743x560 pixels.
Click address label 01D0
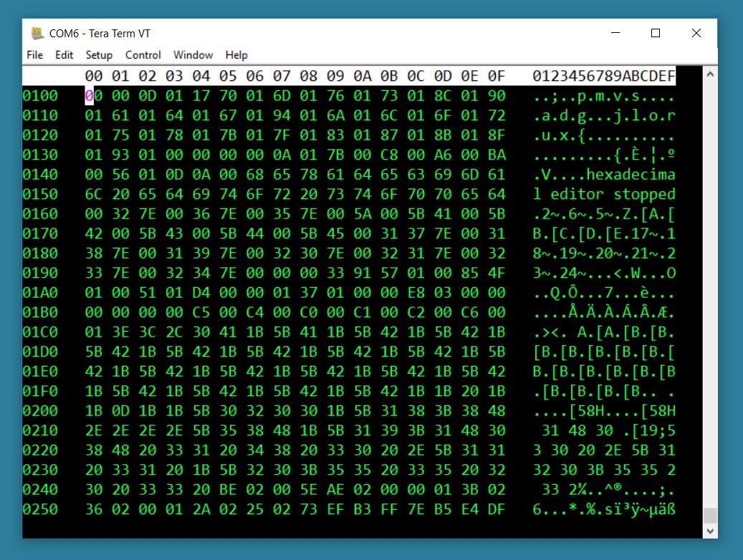coord(40,352)
